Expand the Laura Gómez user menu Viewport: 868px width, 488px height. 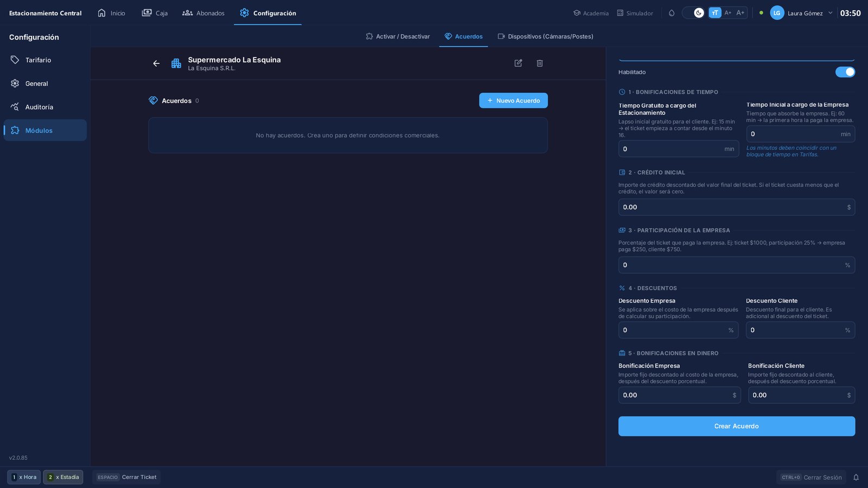pyautogui.click(x=801, y=13)
